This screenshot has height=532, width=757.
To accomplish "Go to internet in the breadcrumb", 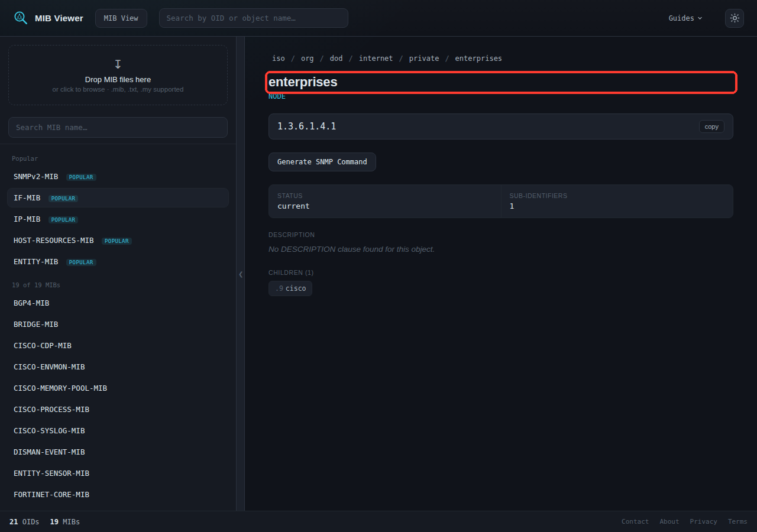I will 376,59.
